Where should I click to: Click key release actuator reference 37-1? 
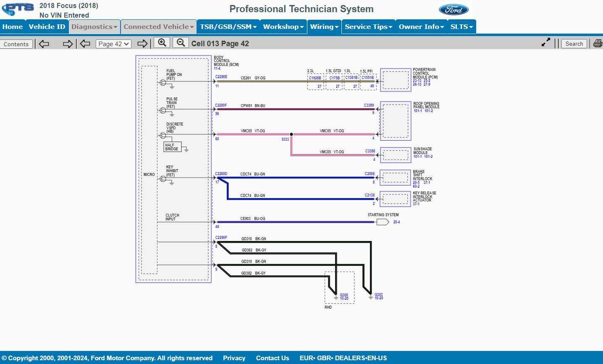416,204
